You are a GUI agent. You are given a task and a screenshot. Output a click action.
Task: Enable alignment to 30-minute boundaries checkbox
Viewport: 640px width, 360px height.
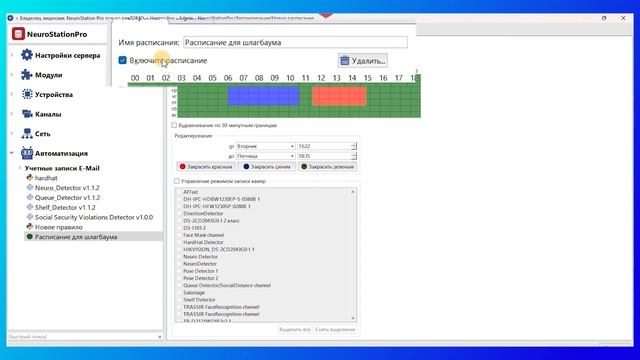[x=174, y=125]
